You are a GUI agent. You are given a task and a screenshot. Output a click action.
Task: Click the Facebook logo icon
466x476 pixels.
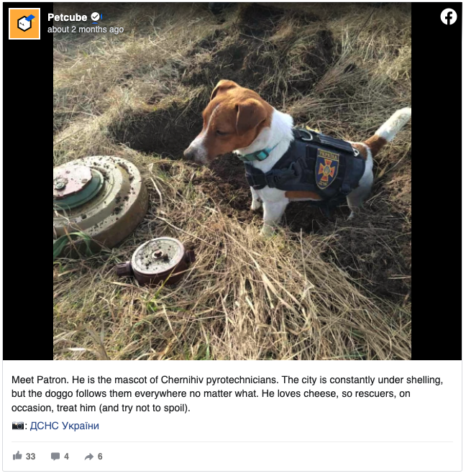pyautogui.click(x=448, y=17)
